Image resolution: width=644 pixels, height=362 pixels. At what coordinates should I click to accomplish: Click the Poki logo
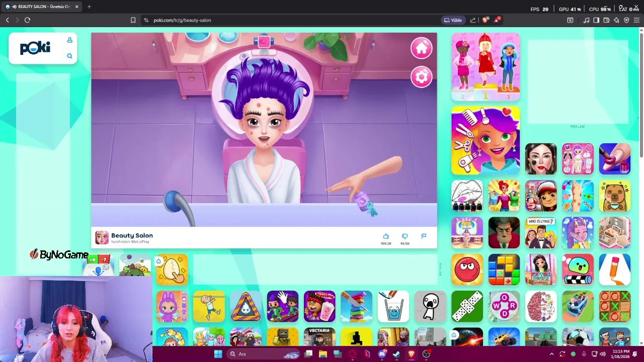pyautogui.click(x=35, y=48)
